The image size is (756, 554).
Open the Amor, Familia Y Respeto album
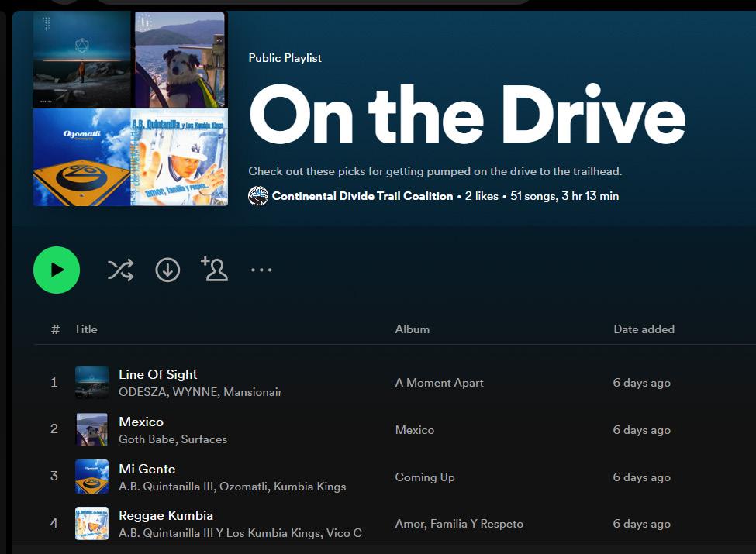(x=459, y=524)
